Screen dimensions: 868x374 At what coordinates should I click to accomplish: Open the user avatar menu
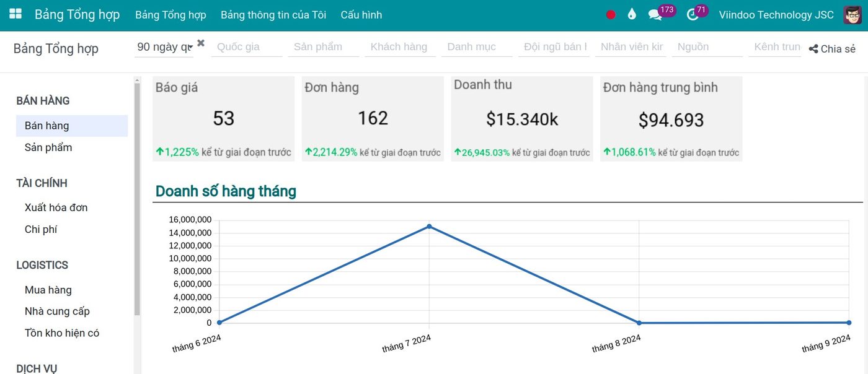tap(852, 15)
